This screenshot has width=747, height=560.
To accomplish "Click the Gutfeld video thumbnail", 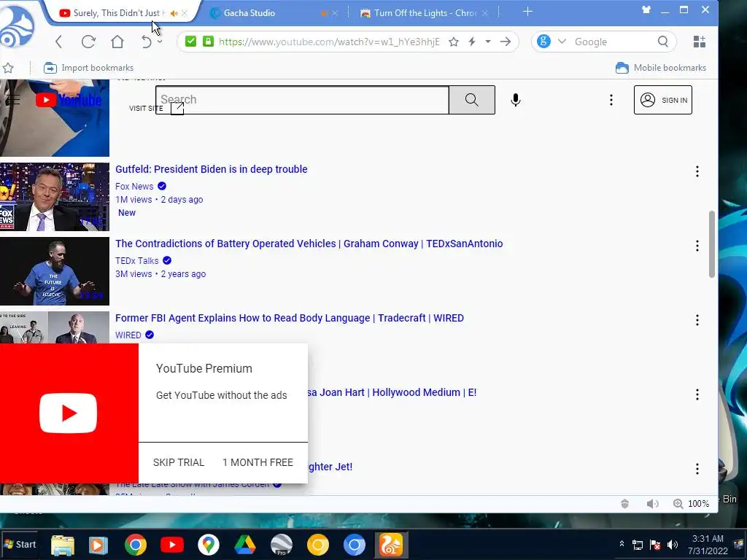I will 54,197.
